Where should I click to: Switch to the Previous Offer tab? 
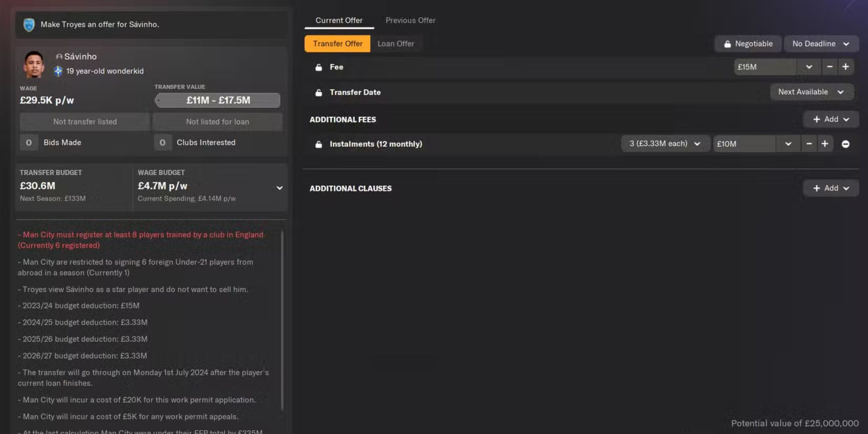(410, 20)
